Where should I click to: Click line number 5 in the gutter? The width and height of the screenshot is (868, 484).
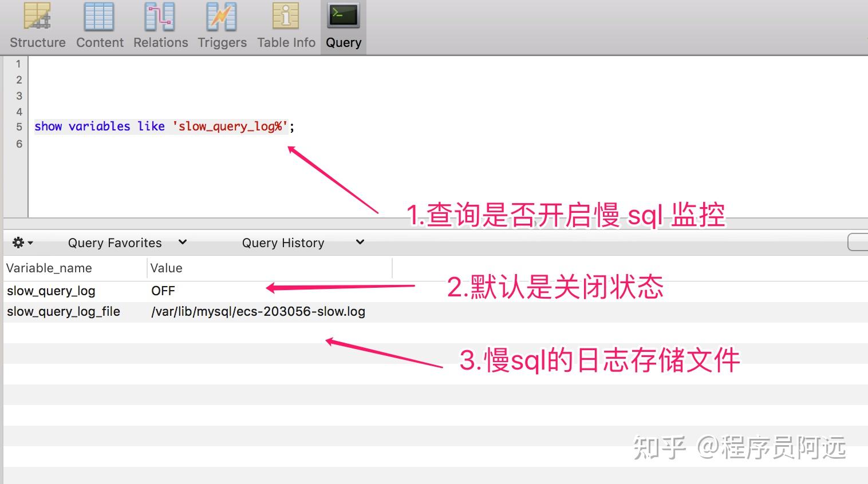pos(18,126)
